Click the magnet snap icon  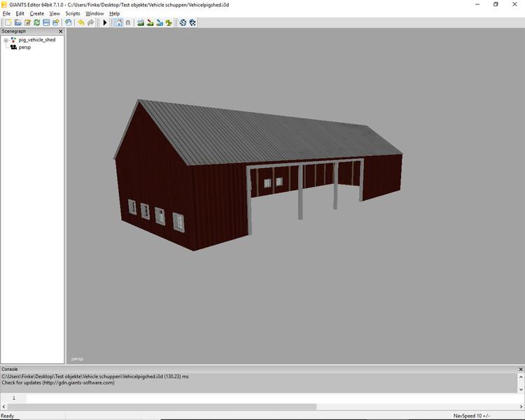(x=127, y=22)
